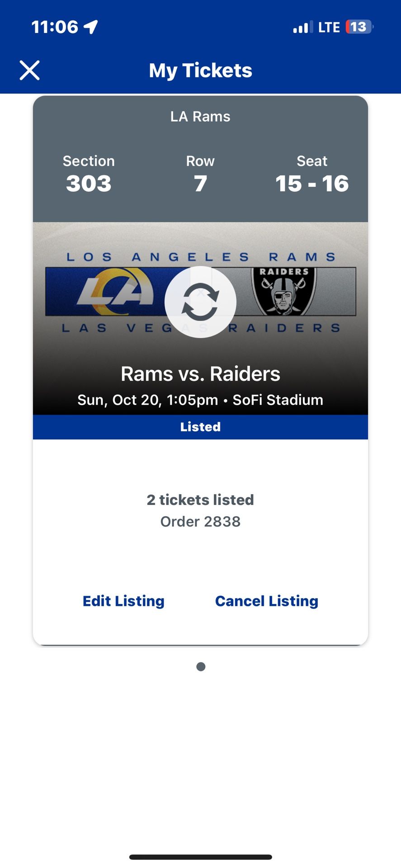This screenshot has width=401, height=868.
Task: Tap the Order 2838 text
Action: tap(200, 522)
